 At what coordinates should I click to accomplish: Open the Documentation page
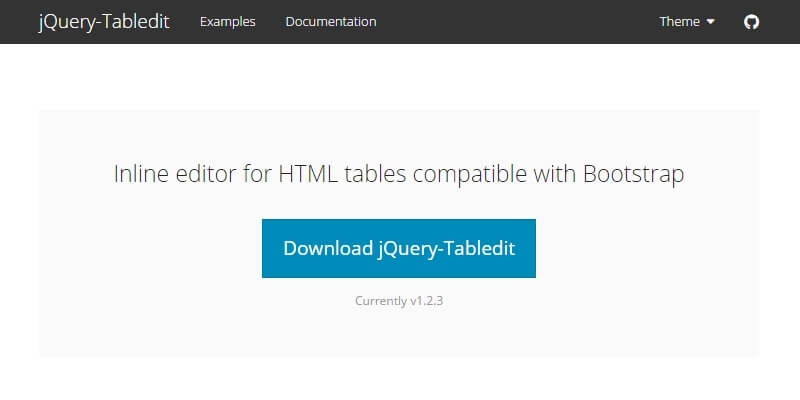pyautogui.click(x=330, y=22)
